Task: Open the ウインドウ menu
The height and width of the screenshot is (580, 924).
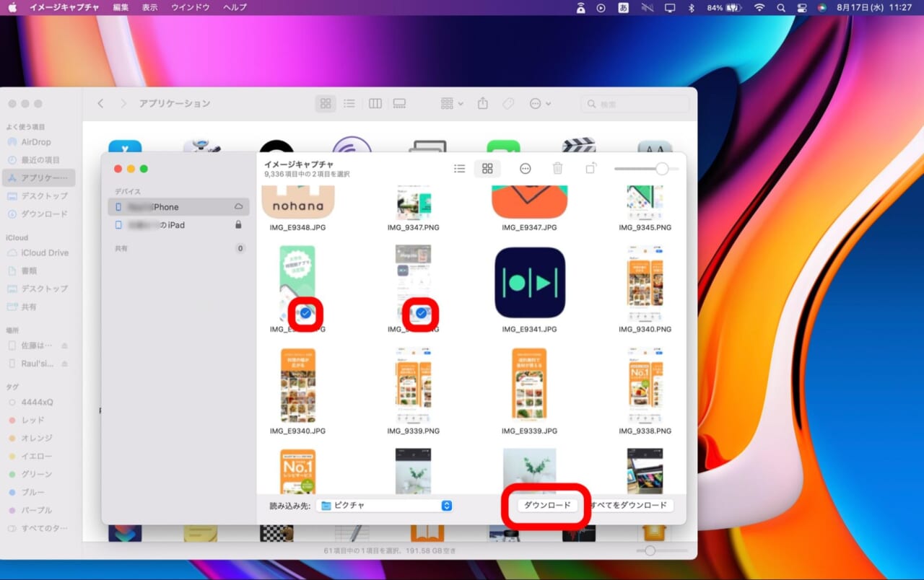Action: [190, 7]
